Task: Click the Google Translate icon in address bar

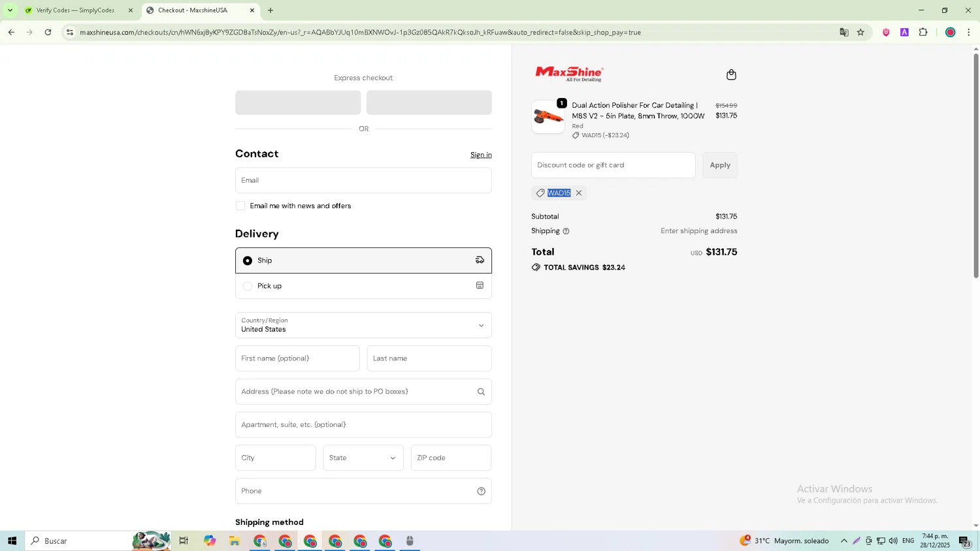Action: pyautogui.click(x=843, y=32)
